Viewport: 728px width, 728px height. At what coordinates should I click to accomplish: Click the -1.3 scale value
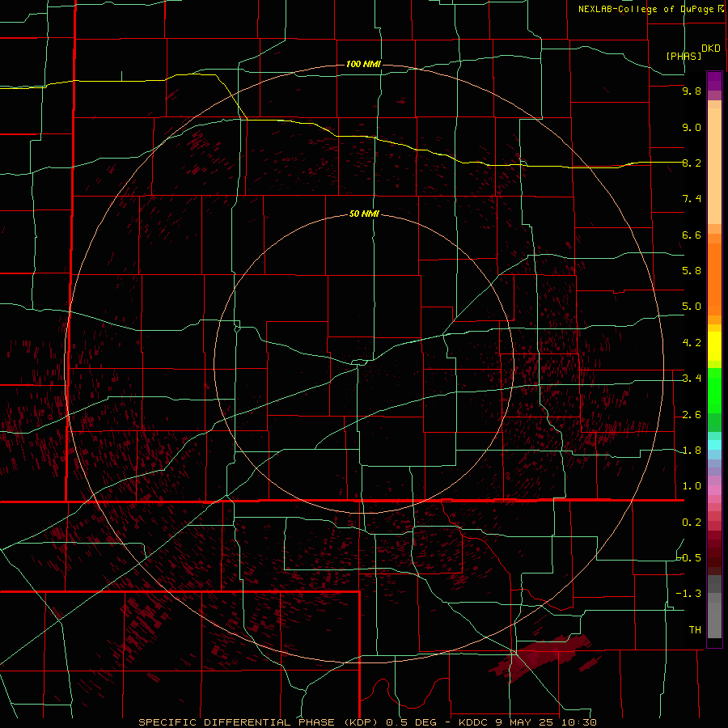tap(688, 594)
